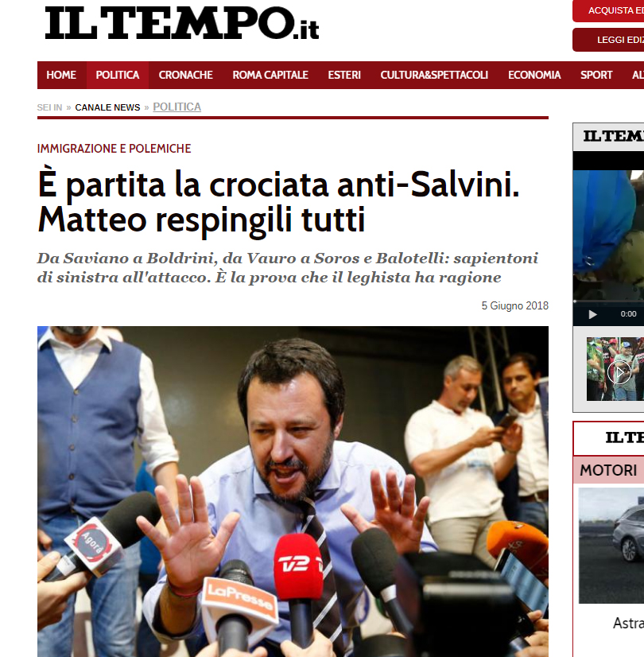The image size is (644, 657).
Task: Click the Motori section header
Action: [x=608, y=470]
